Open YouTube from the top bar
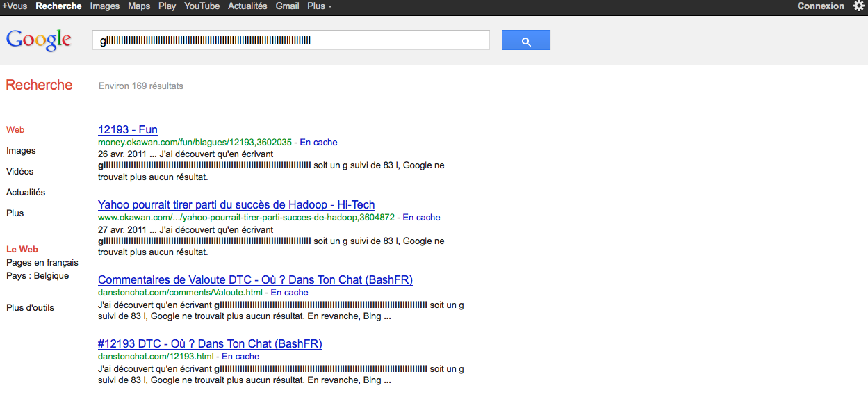Screen dimensions: 868x397 (202, 6)
